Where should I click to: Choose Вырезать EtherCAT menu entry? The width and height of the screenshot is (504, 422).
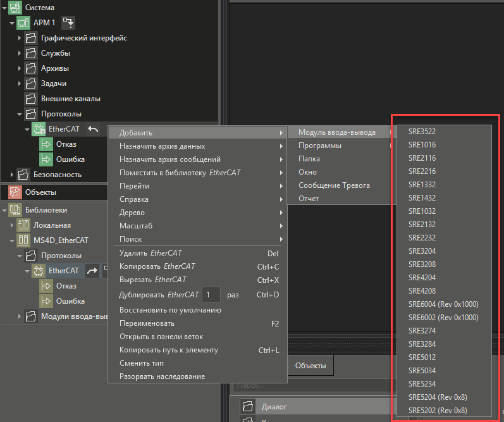197,280
